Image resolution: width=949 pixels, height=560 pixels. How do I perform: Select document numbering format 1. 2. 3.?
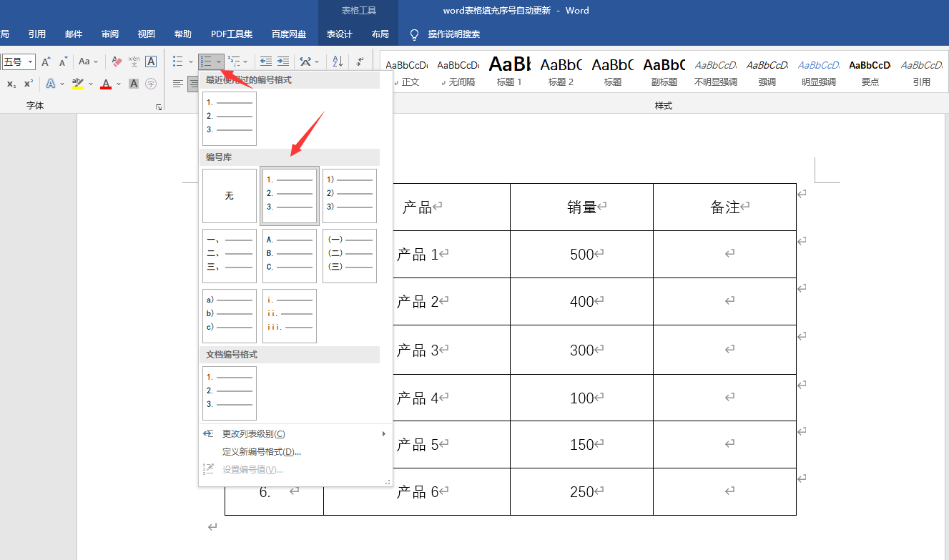230,393
